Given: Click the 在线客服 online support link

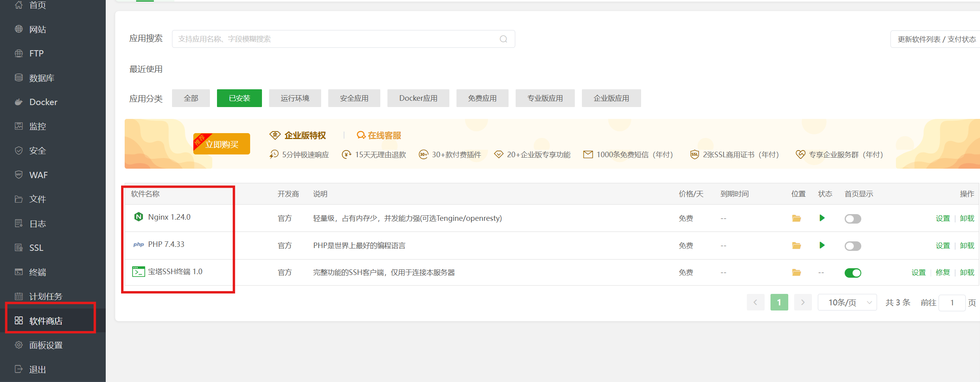Looking at the screenshot, I should pos(379,135).
